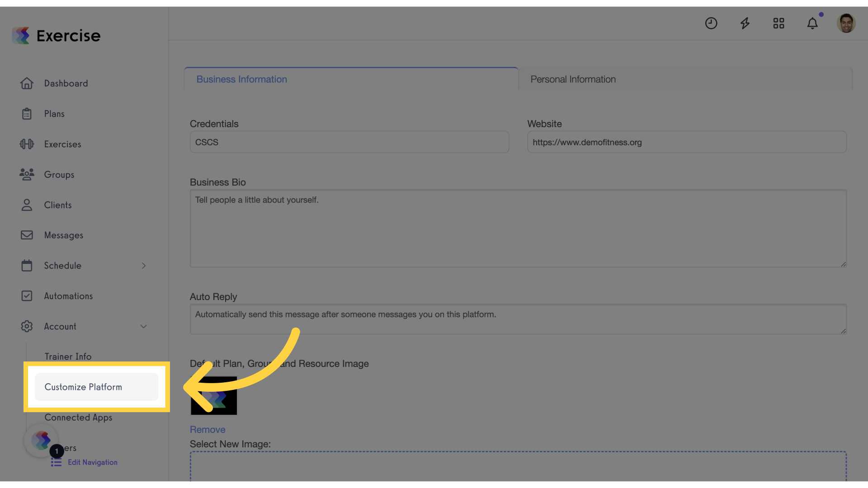The height and width of the screenshot is (488, 868).
Task: Click the Automations checkbox icon
Action: click(x=27, y=296)
